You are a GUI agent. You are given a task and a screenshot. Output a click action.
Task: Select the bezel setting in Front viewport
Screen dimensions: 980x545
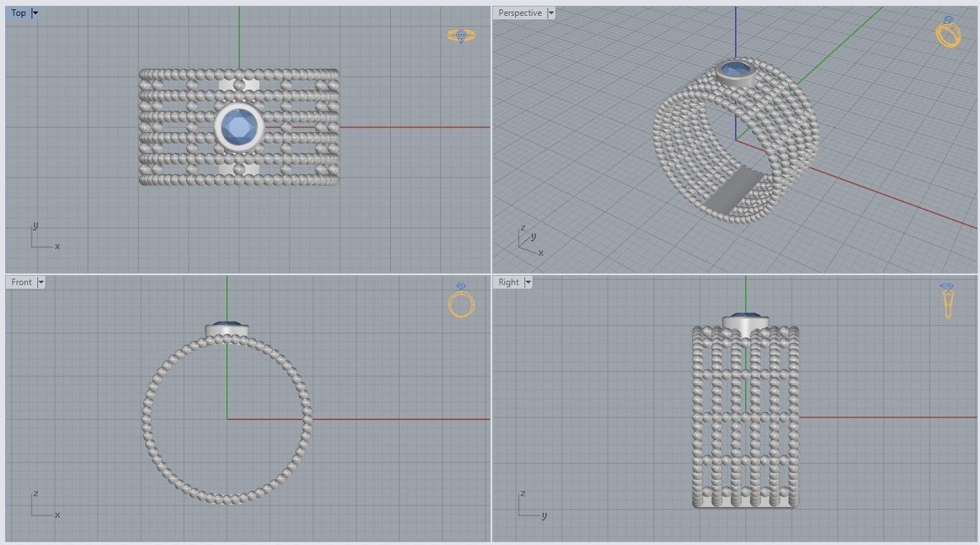click(227, 330)
